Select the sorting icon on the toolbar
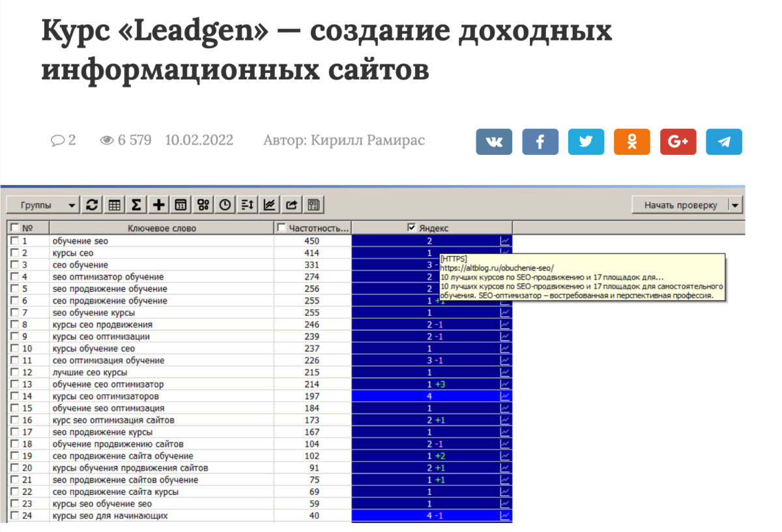782x532 pixels. coord(247,204)
